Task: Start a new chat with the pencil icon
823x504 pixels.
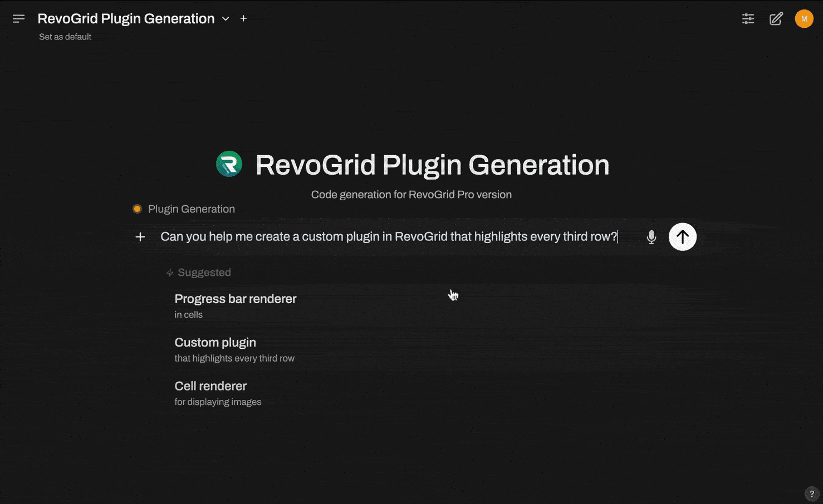Action: point(776,19)
